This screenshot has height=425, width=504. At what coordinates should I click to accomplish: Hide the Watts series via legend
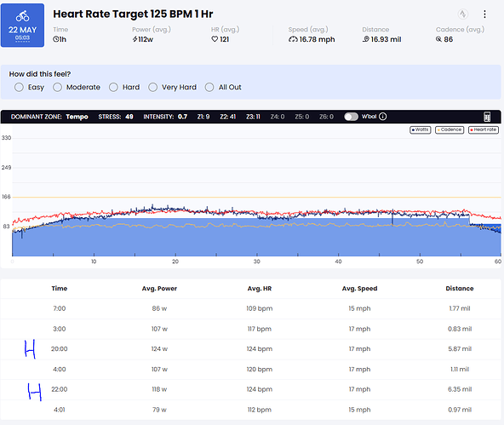420,129
